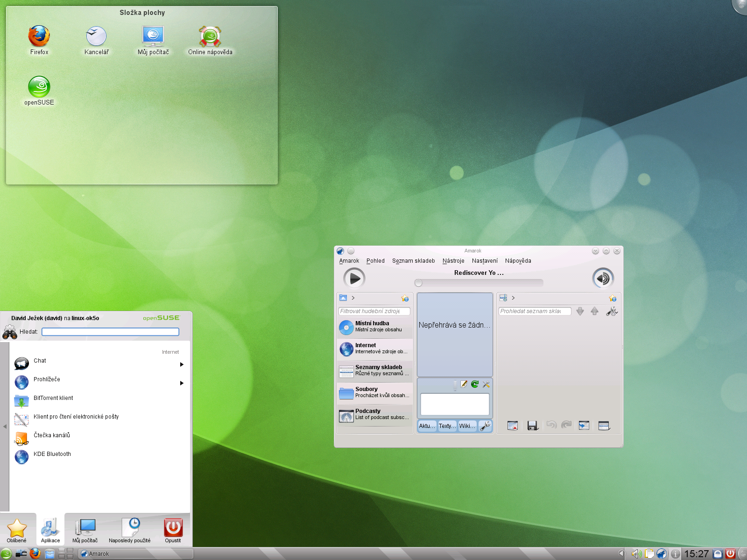Show hidden tray icons arrow
This screenshot has height=560, width=747.
pos(621,554)
